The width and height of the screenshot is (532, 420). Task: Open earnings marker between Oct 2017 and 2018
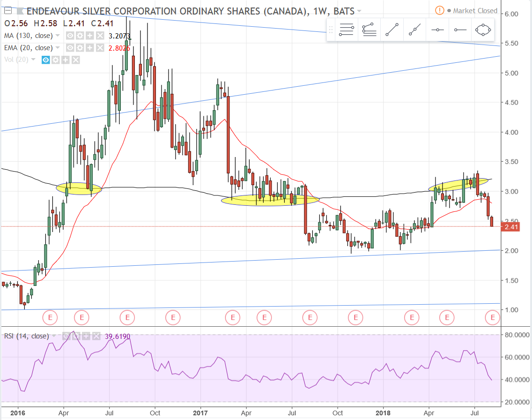[x=355, y=318]
